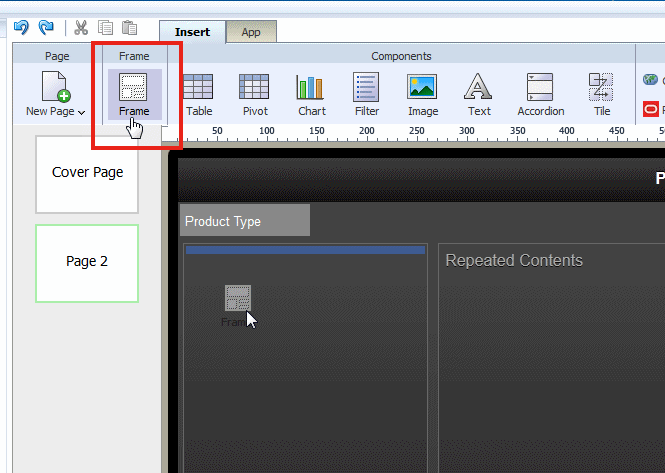This screenshot has height=473, width=665.
Task: Click the Components group label
Action: pyautogui.click(x=401, y=56)
